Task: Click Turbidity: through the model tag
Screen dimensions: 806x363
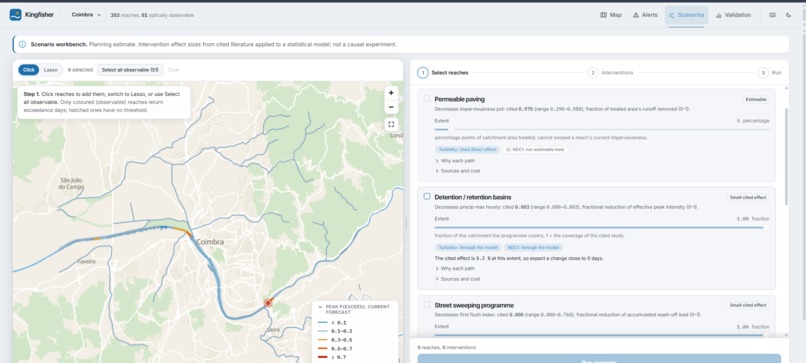Action: tap(467, 248)
